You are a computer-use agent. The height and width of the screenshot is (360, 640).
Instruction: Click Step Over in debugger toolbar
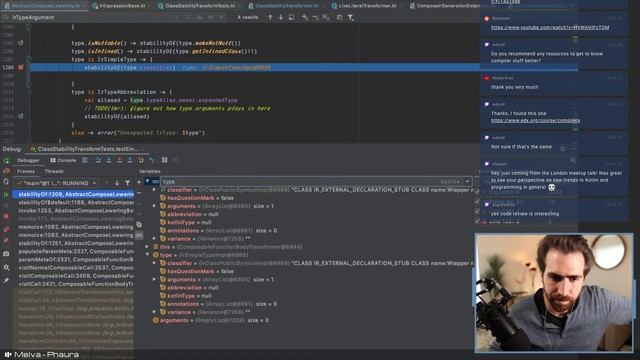point(98,160)
